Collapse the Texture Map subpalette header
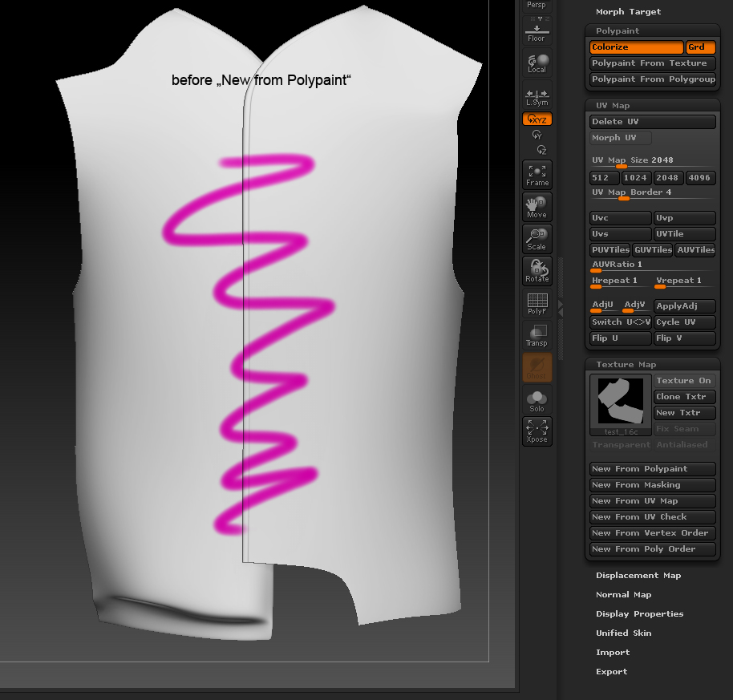This screenshot has height=700, width=733. (626, 365)
